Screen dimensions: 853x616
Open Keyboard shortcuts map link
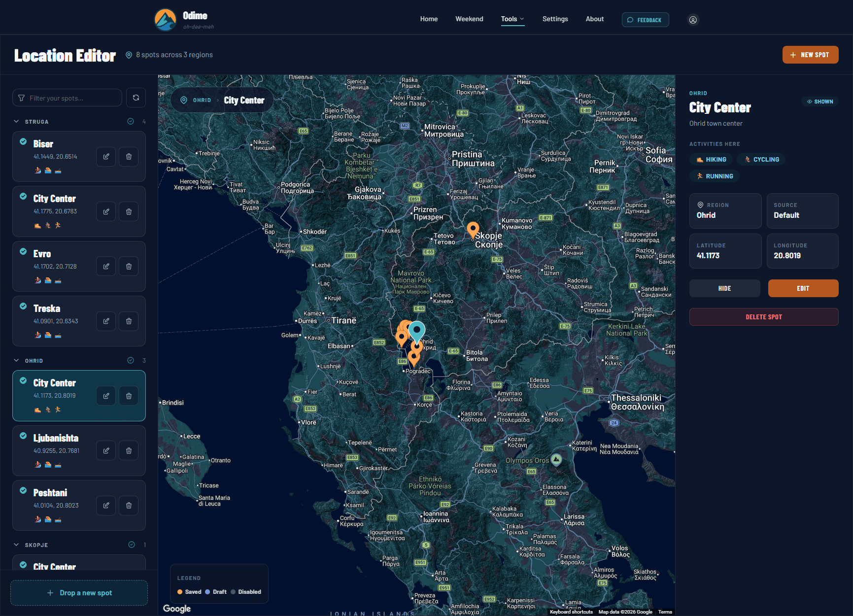(x=571, y=612)
